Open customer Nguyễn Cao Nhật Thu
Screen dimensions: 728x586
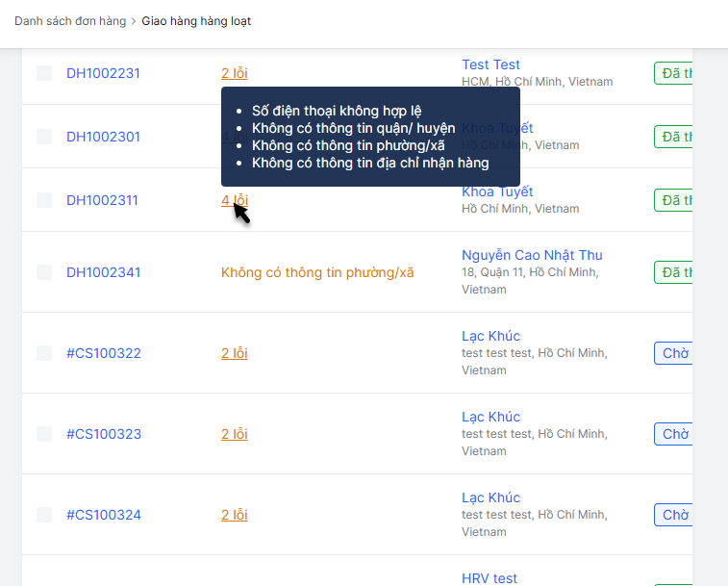[x=532, y=255]
